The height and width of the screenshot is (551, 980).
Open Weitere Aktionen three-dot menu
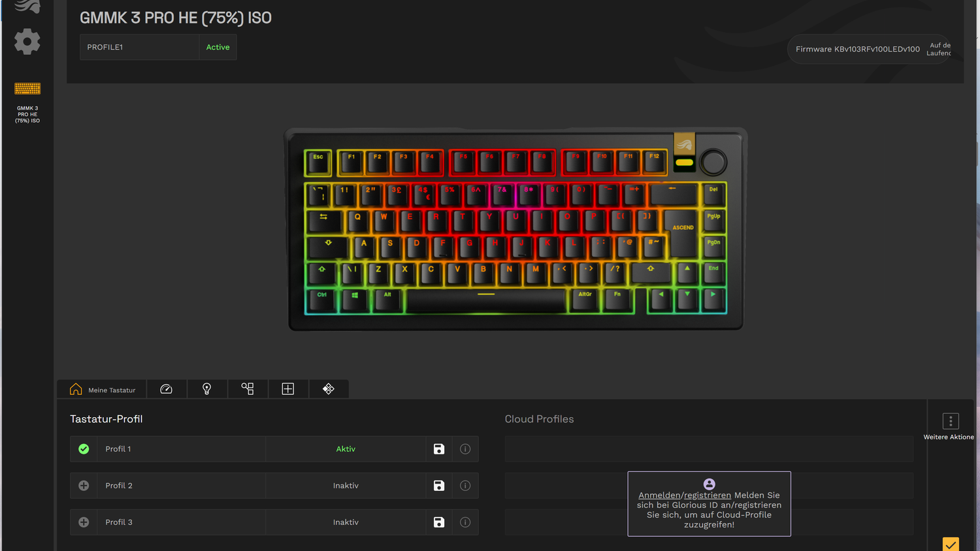[951, 421]
